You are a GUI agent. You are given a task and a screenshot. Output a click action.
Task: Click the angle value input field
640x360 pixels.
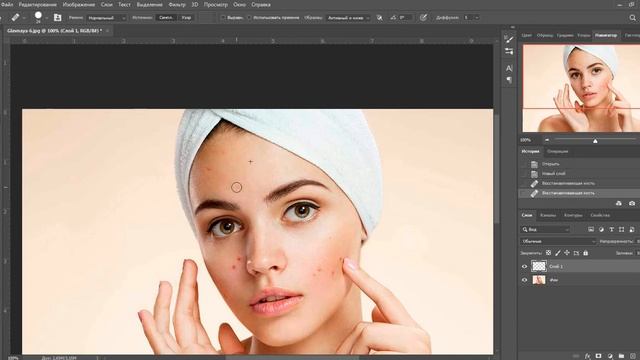[x=405, y=18]
